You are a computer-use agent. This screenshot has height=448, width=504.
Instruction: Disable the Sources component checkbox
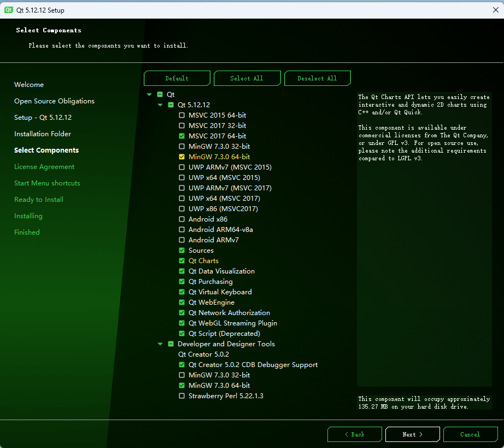tap(182, 251)
